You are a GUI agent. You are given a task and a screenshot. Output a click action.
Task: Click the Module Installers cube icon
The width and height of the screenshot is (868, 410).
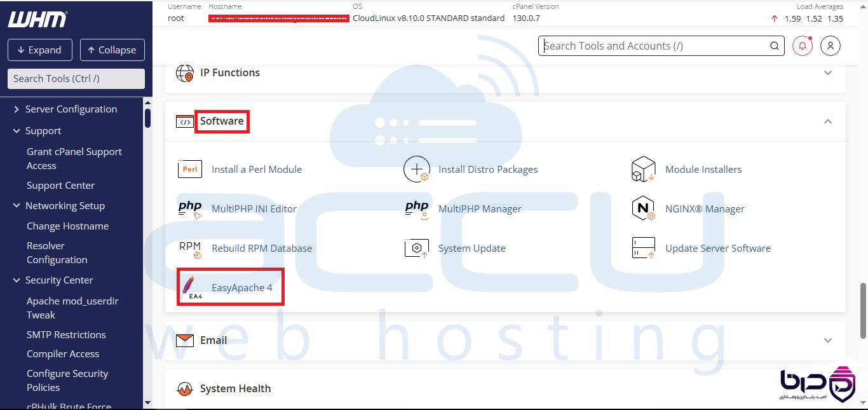click(643, 169)
